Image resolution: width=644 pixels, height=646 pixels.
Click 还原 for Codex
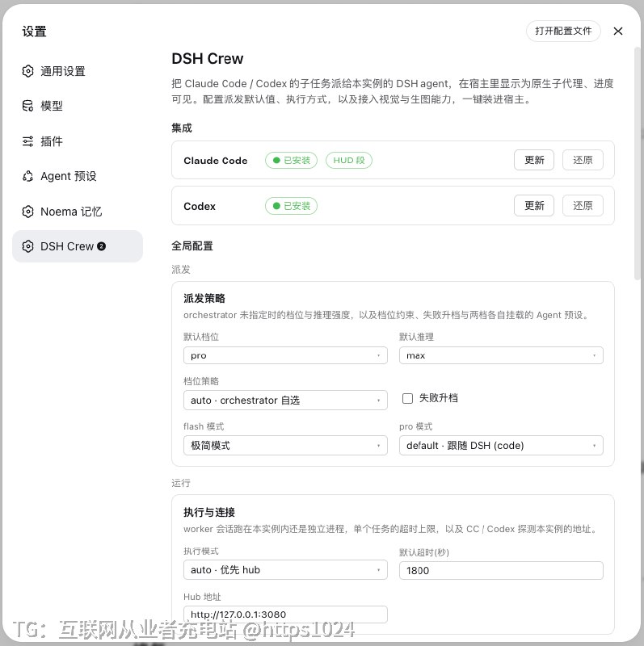tap(583, 206)
